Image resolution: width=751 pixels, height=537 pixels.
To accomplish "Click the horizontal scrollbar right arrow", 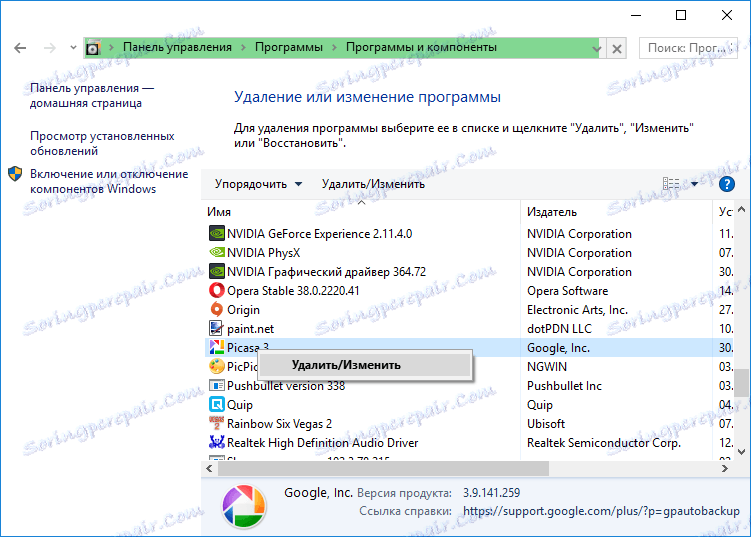I will pyautogui.click(x=725, y=468).
